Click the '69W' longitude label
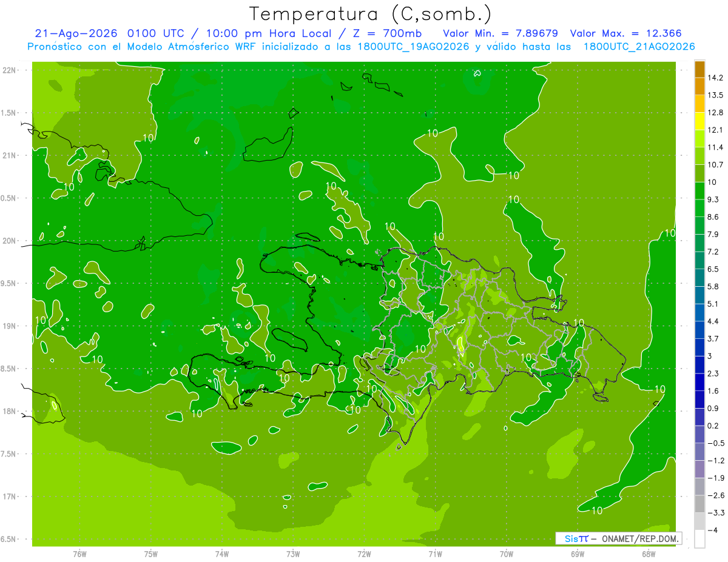The width and height of the screenshot is (728, 562). point(578,554)
